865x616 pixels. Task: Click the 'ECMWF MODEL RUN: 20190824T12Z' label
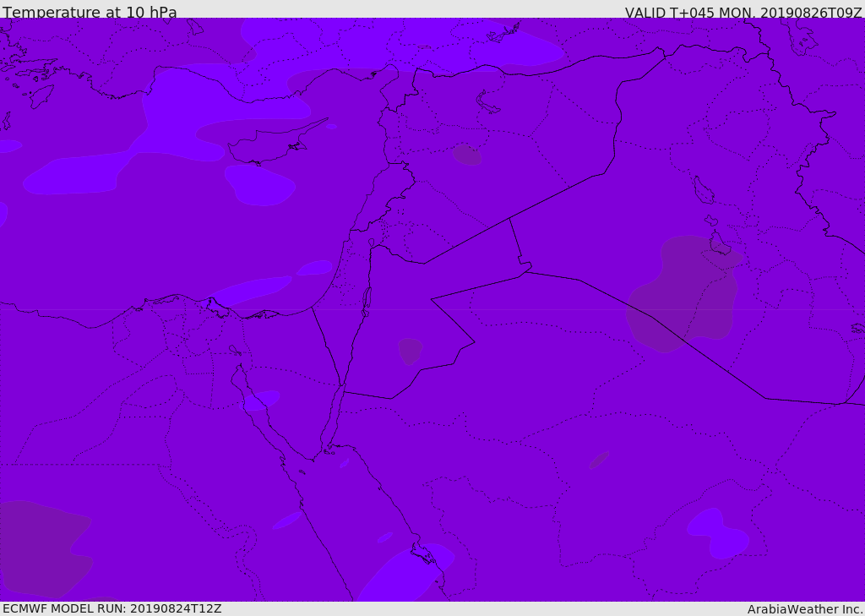(x=112, y=608)
